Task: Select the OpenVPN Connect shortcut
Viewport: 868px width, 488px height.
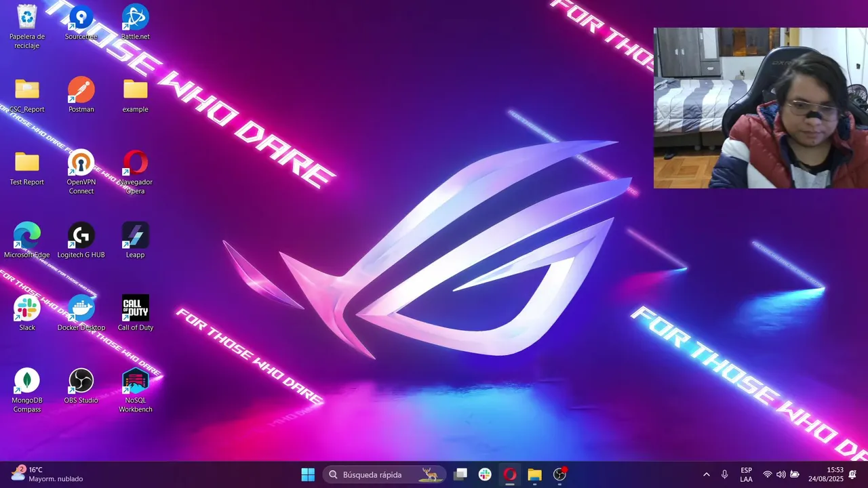Action: tap(81, 172)
